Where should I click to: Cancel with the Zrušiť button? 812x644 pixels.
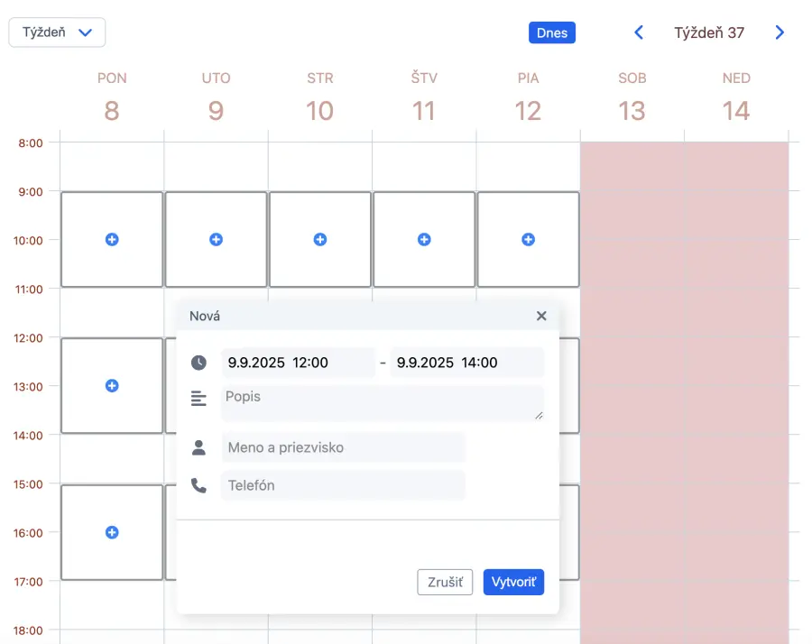[445, 582]
